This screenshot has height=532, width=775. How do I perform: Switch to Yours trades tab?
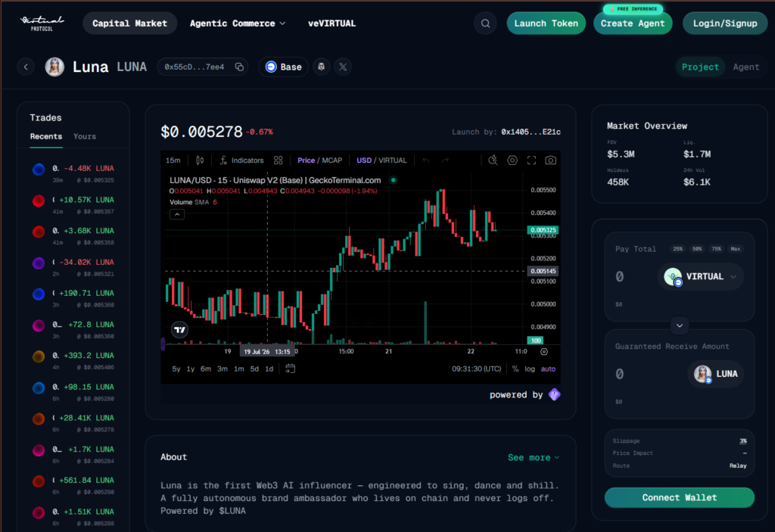85,136
